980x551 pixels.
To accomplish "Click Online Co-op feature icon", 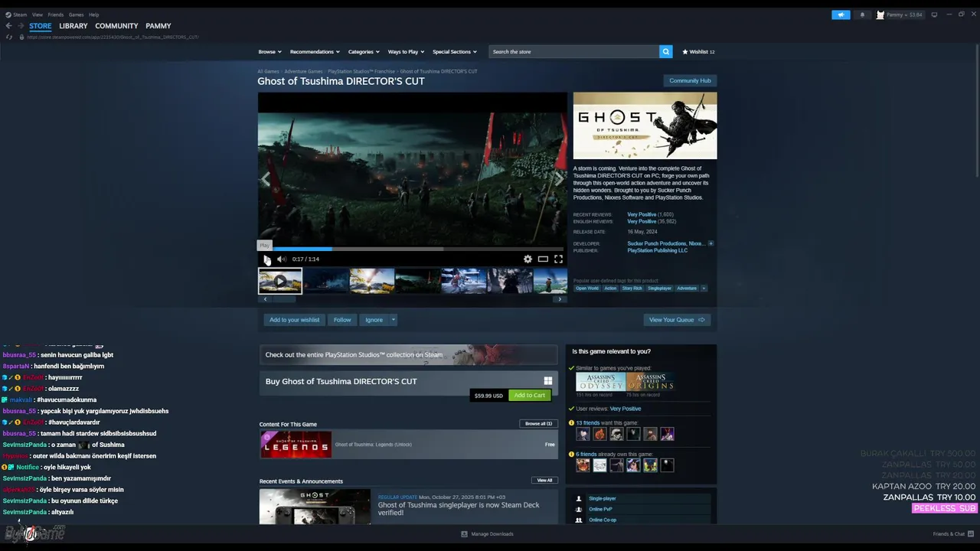I will [x=579, y=520].
